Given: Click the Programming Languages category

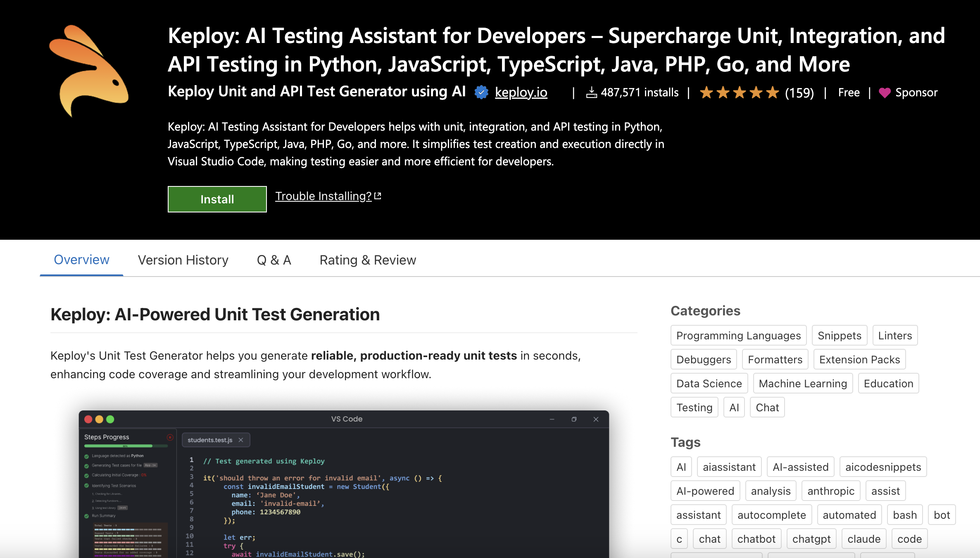Looking at the screenshot, I should (x=738, y=336).
